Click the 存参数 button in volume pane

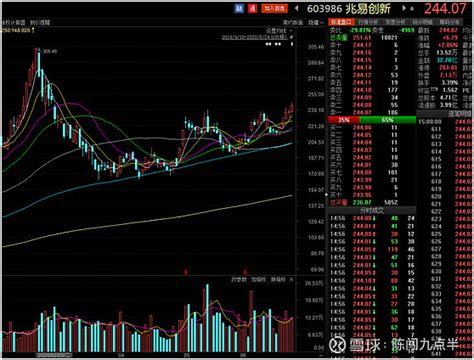[x=239, y=279]
